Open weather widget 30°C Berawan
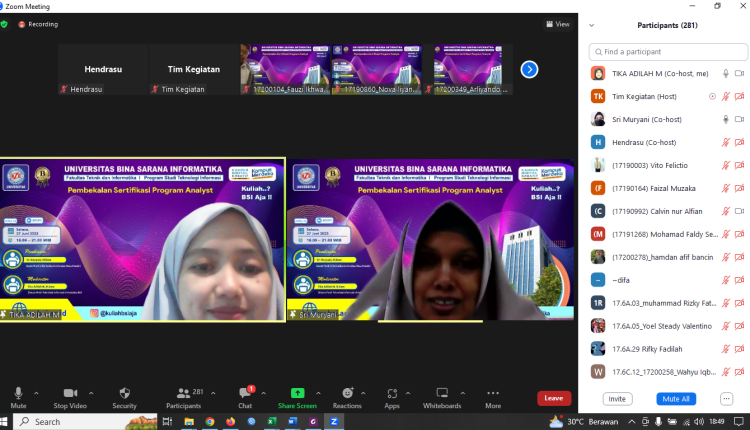Screen dimensions: 750x430 tap(584, 422)
